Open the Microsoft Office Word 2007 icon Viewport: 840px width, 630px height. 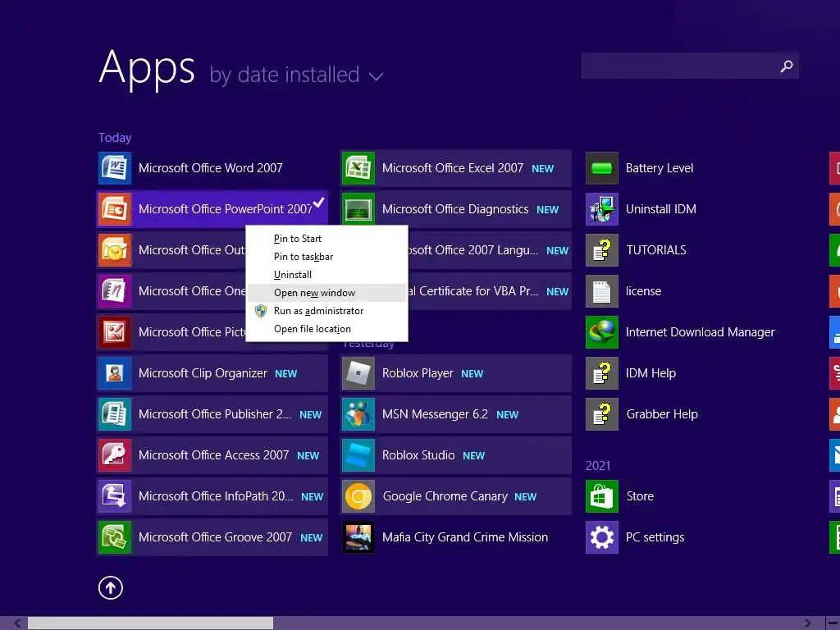point(115,168)
